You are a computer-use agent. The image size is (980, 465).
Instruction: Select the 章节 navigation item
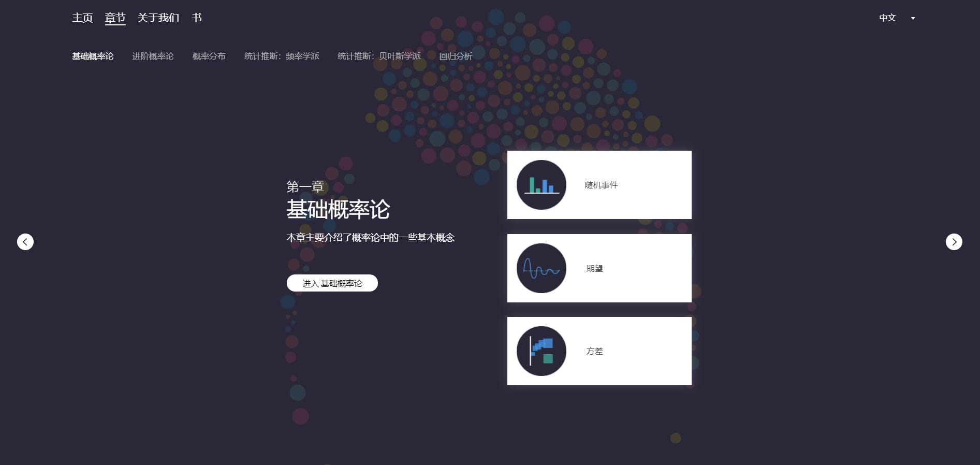tap(115, 18)
